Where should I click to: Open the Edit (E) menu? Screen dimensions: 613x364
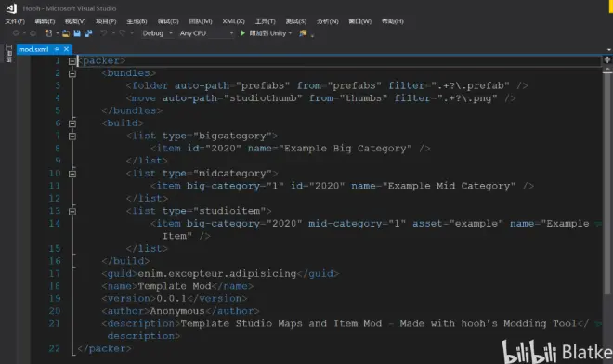pos(45,21)
